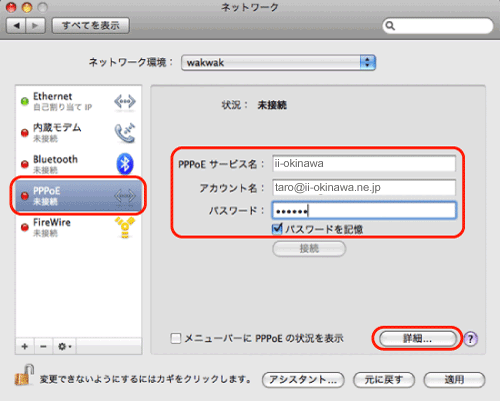
Task: Click the 詳細... button
Action: pos(417,339)
